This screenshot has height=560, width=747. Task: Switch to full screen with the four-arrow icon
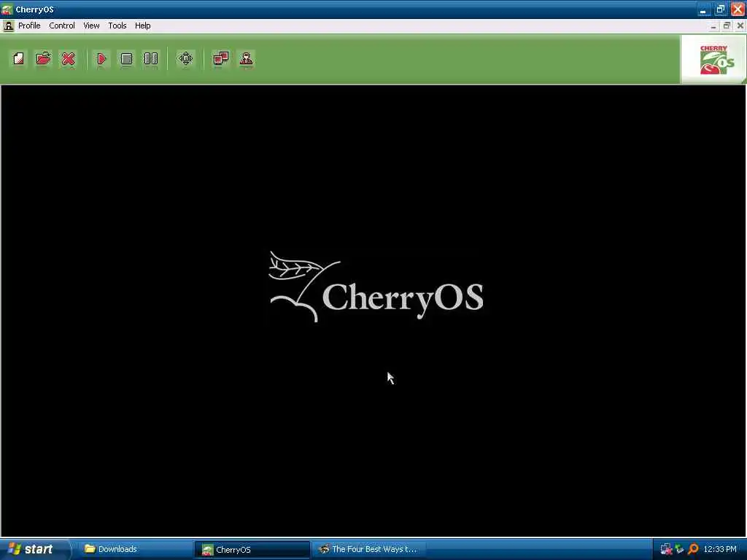point(185,58)
